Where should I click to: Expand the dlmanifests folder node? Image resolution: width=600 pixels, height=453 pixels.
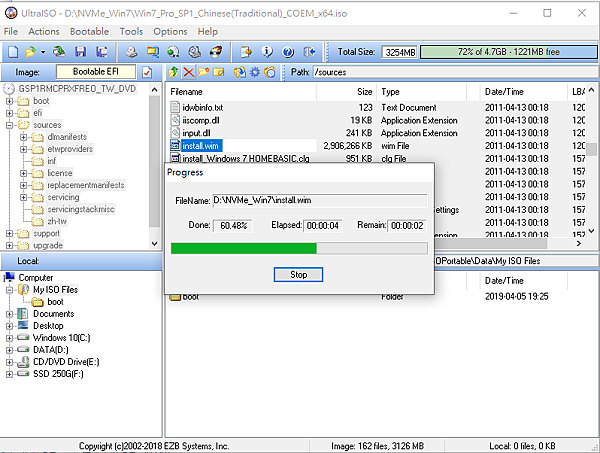click(x=24, y=137)
